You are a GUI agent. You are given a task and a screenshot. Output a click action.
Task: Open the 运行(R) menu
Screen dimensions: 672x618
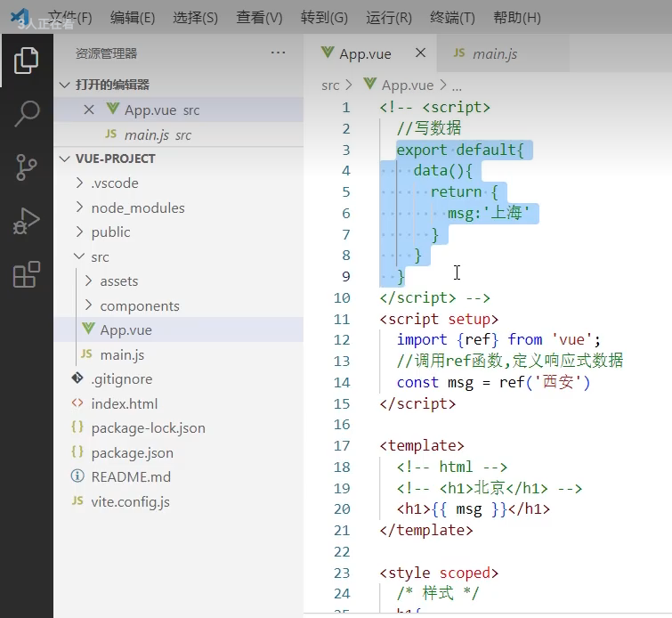pos(389,18)
